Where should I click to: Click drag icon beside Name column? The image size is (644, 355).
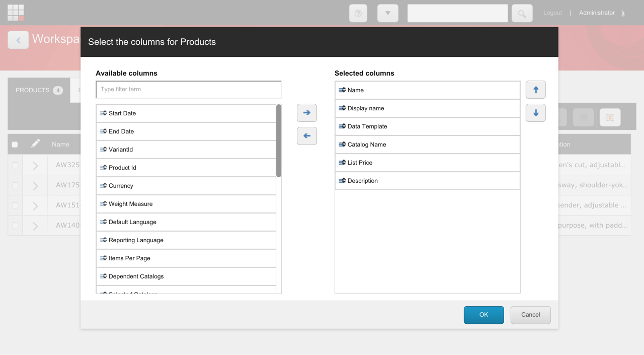342,90
